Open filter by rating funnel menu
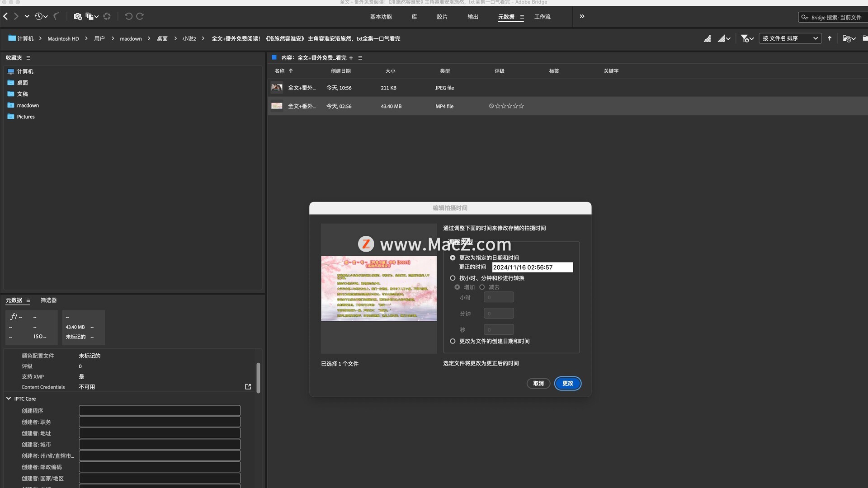Viewport: 868px width, 488px height. click(x=747, y=38)
